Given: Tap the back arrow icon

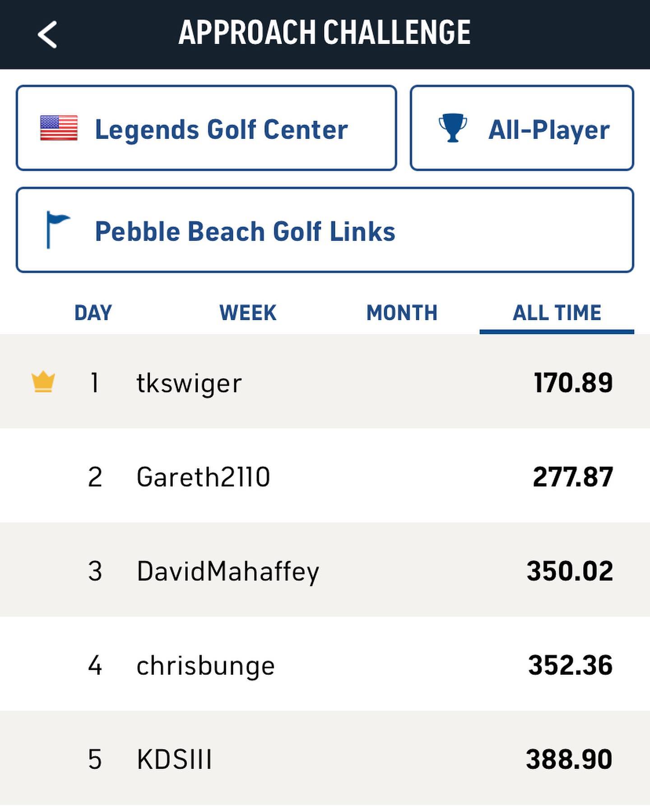Looking at the screenshot, I should [x=47, y=34].
